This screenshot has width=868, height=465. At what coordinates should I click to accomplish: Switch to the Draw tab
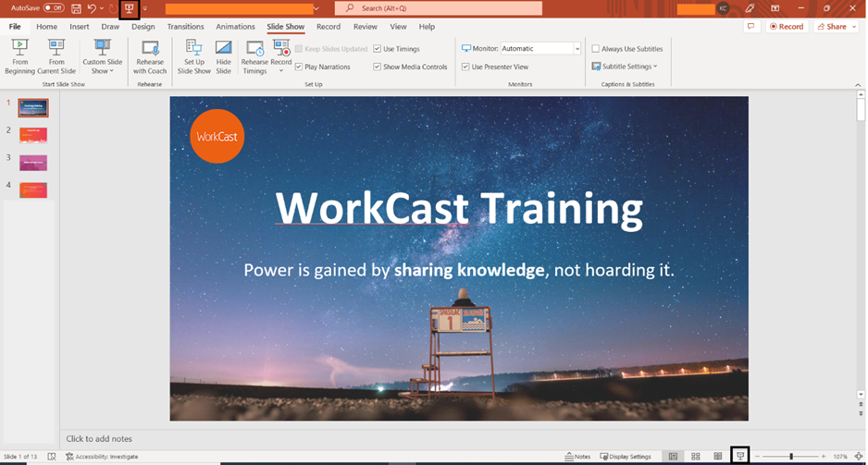(x=110, y=27)
